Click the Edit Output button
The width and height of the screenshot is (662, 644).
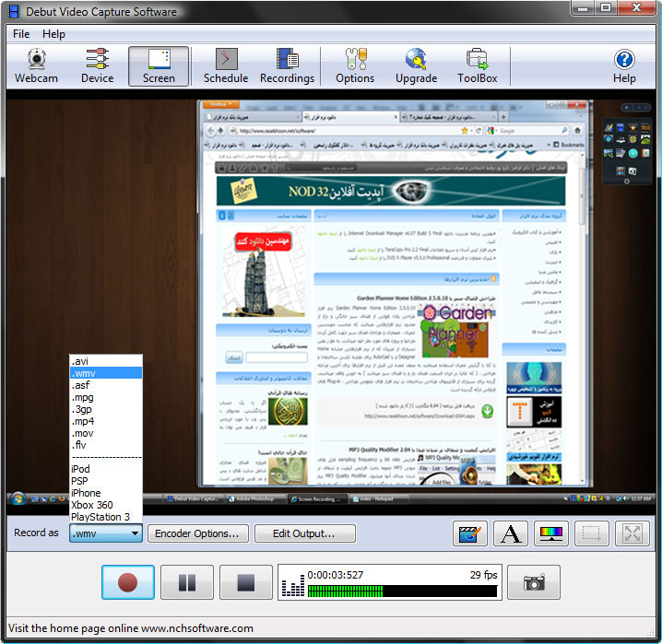pyautogui.click(x=301, y=533)
